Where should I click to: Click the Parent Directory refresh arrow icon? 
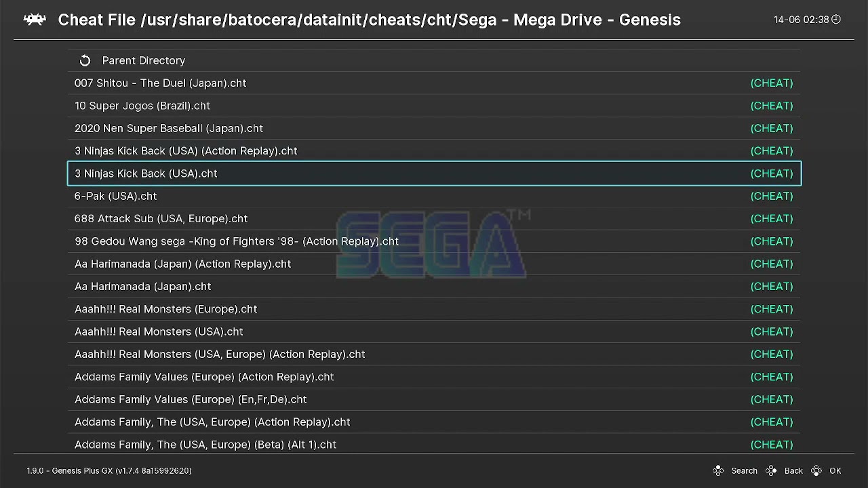point(85,60)
